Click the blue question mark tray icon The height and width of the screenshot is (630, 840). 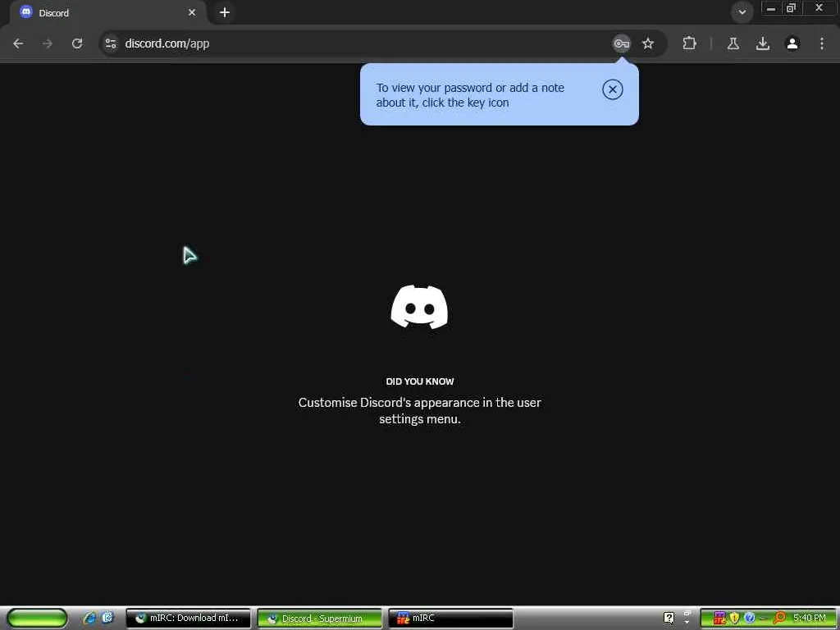pyautogui.click(x=750, y=619)
